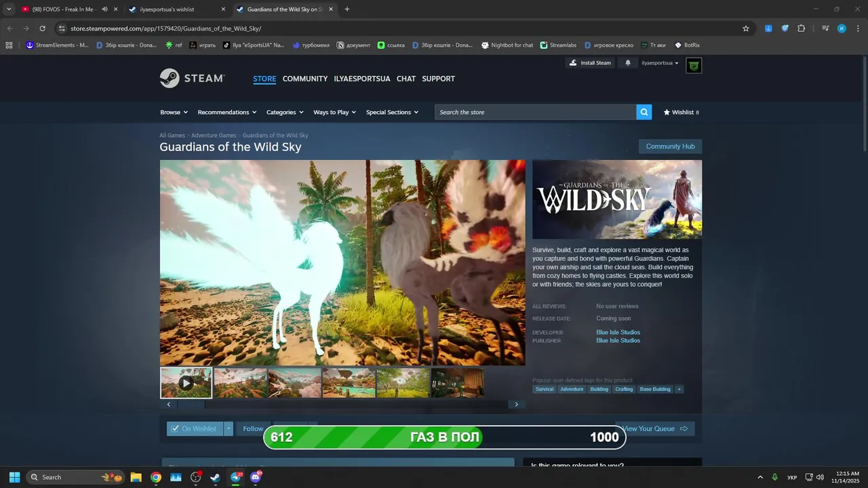
Task: Click the Search the store input field
Action: tap(536, 112)
